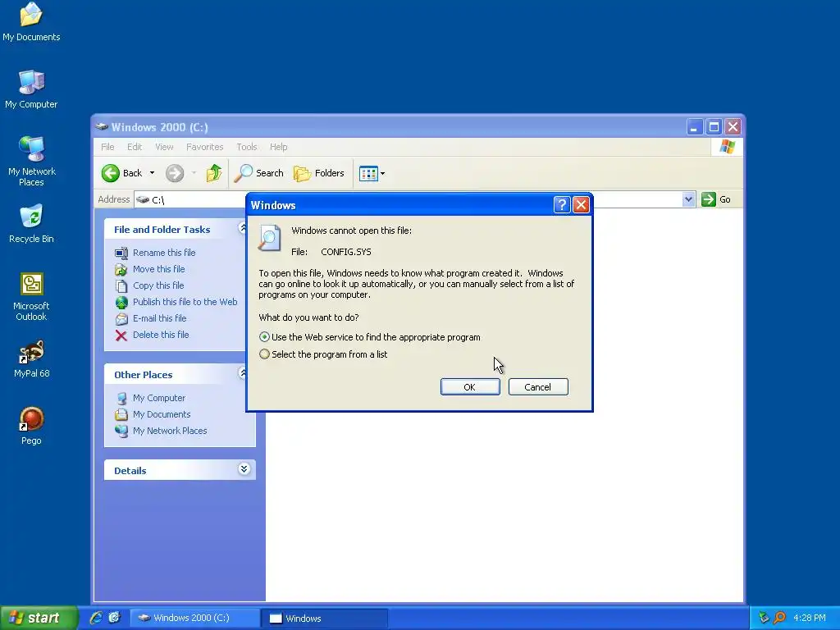Click E-mail this file link

pos(160,318)
